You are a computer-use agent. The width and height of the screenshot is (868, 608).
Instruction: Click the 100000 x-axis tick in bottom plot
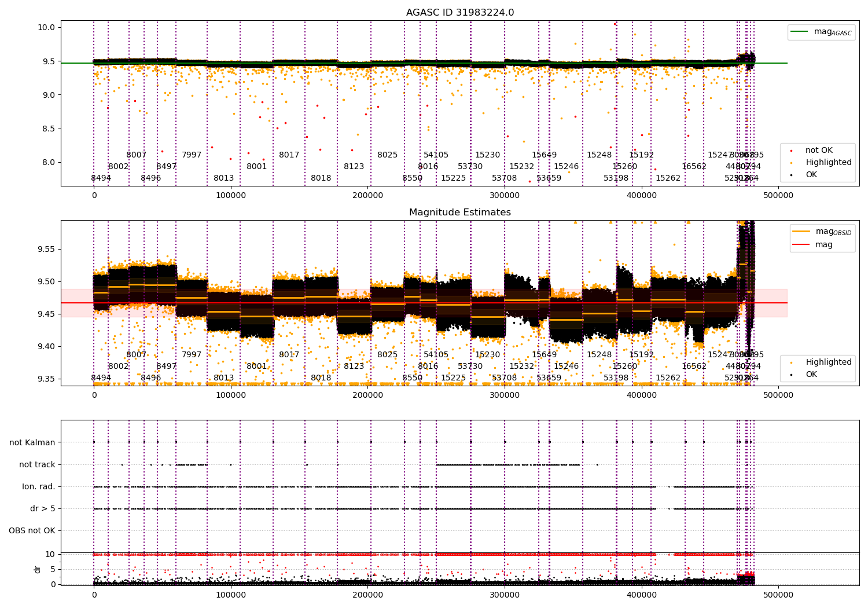pyautogui.click(x=231, y=595)
